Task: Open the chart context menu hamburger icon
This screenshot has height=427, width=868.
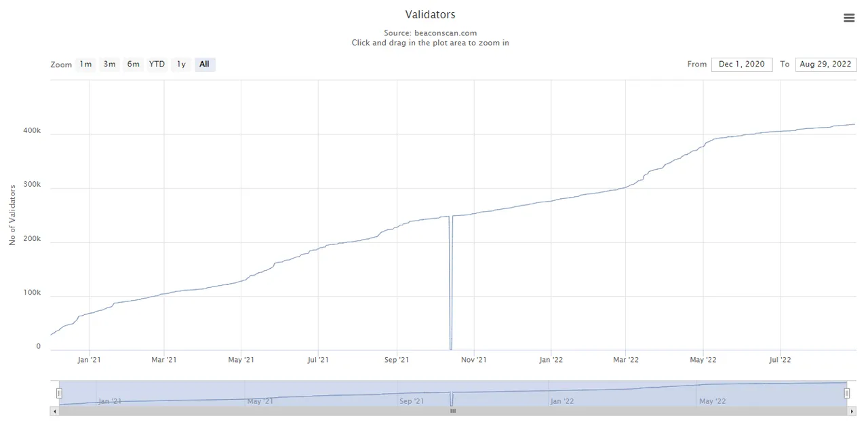Action: (x=849, y=18)
